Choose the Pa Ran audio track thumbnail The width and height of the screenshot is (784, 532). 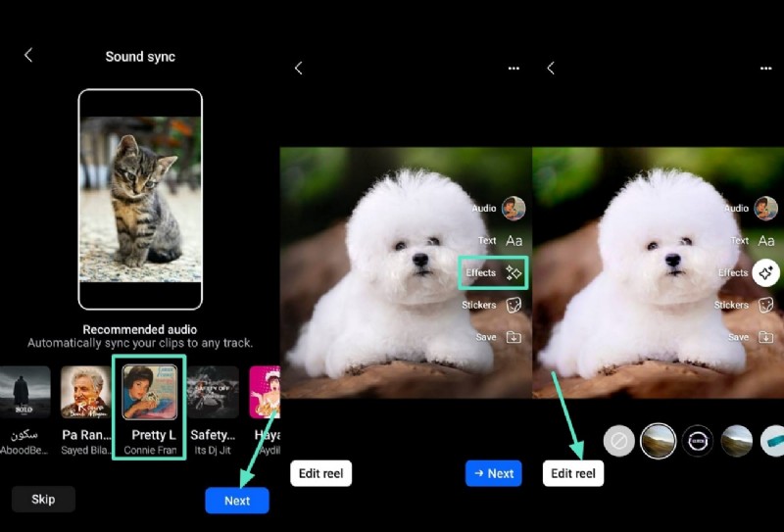86,392
